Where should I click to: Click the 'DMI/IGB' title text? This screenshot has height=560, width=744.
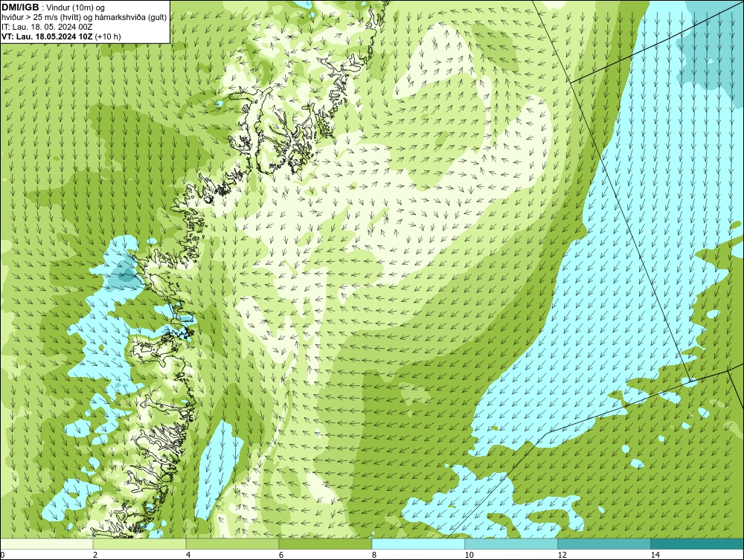(x=20, y=7)
